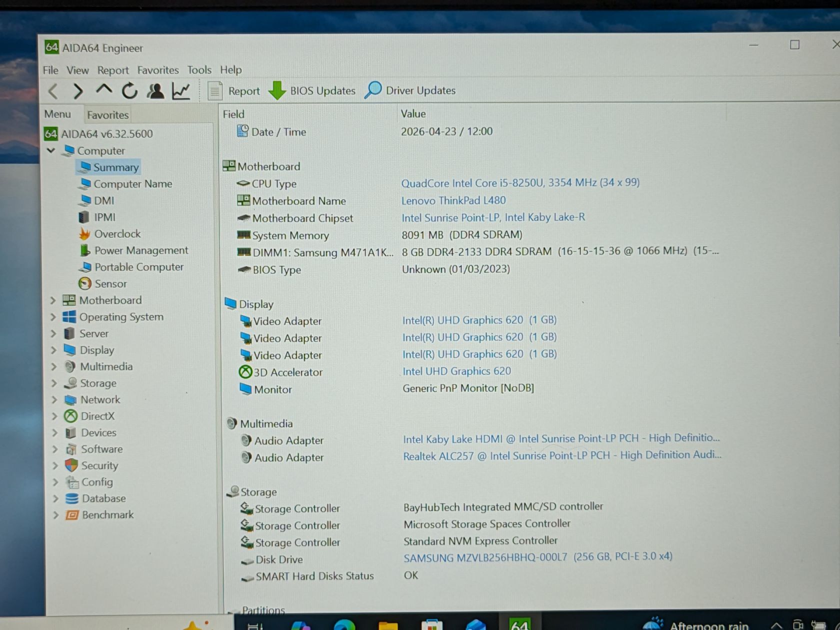This screenshot has height=630, width=840.
Task: Open the graph chart toolbar icon
Action: tap(181, 90)
